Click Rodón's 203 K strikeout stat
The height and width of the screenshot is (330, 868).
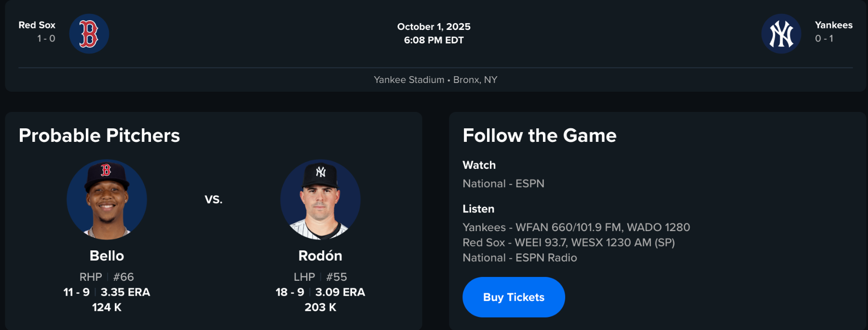click(320, 307)
